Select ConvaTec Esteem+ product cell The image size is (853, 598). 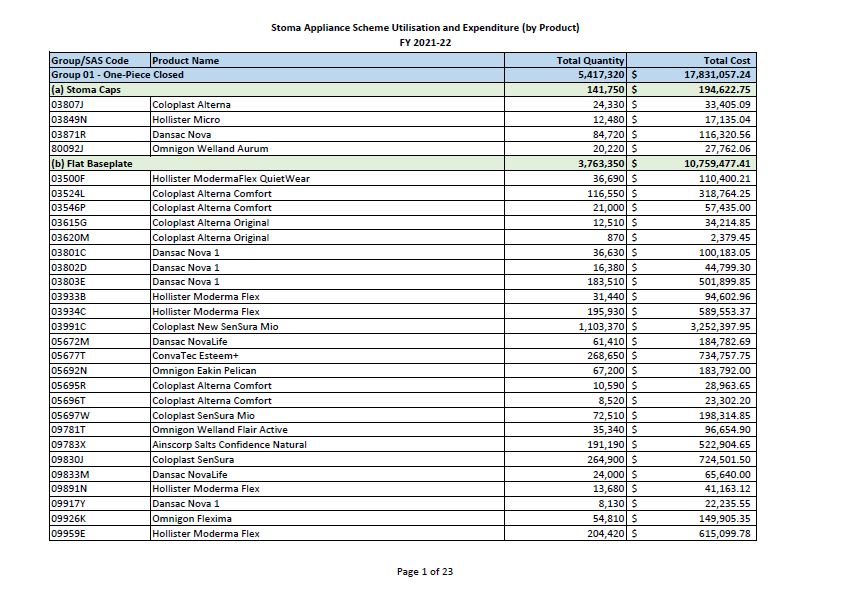tap(327, 356)
